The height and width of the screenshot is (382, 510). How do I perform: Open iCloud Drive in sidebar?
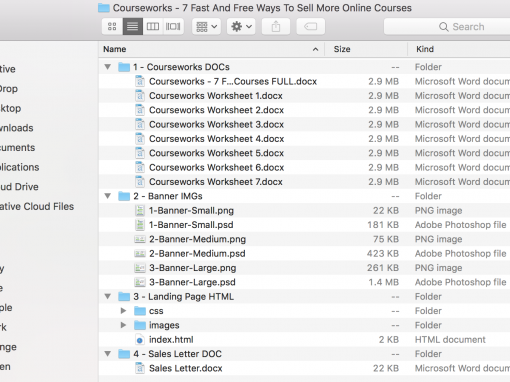[19, 187]
